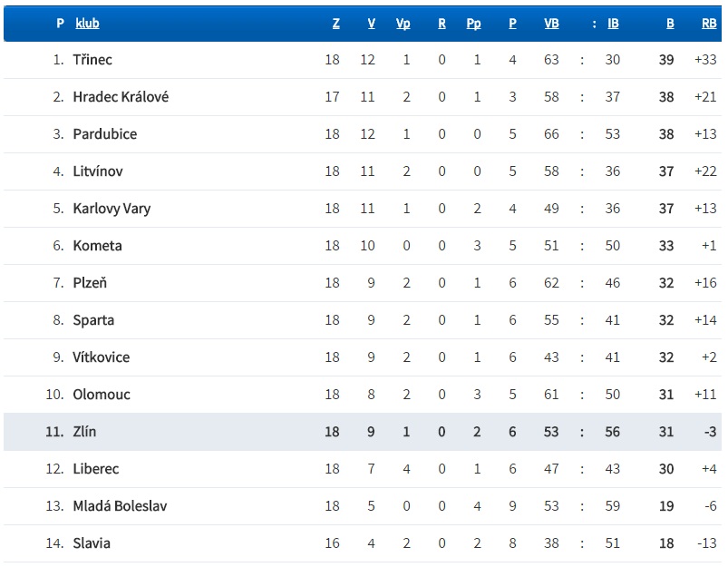The height and width of the screenshot is (567, 728).
Task: Sort table by the klub column header
Action: [87, 24]
